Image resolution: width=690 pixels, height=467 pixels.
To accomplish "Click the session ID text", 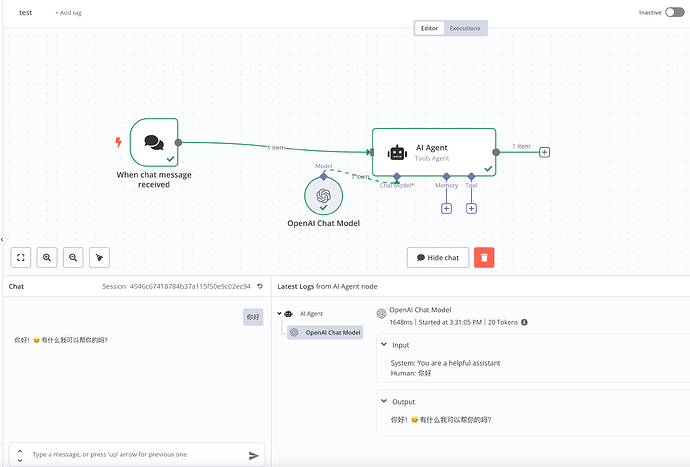I will 190,287.
